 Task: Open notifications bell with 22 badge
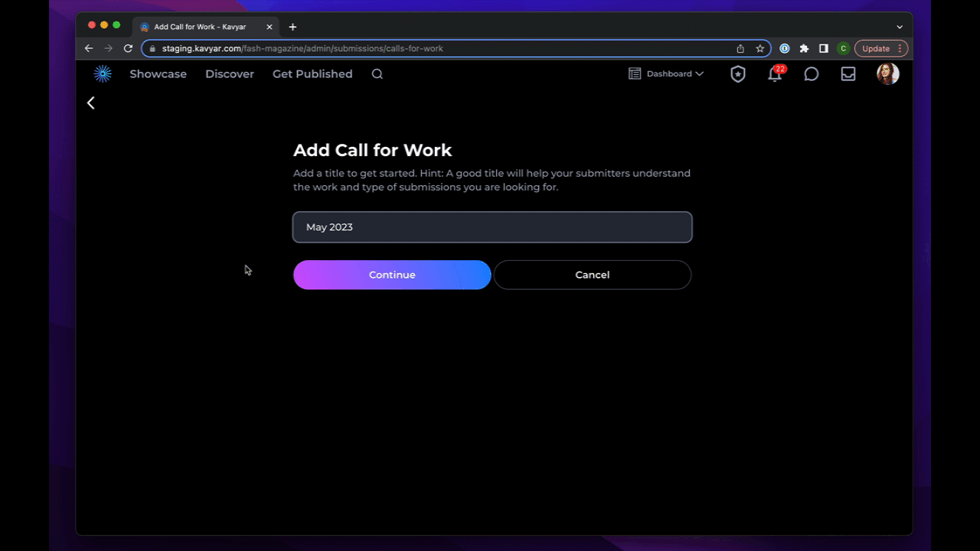(x=776, y=73)
